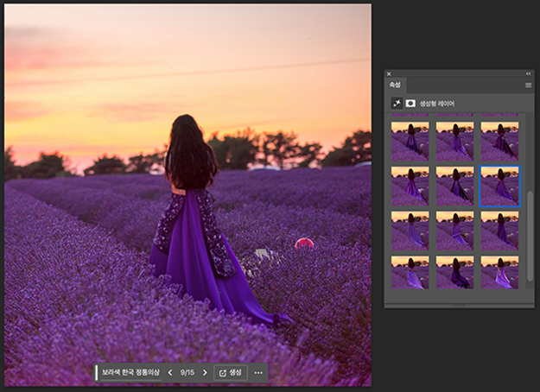Show previous generated variation with left arrow
The width and height of the screenshot is (540, 392).
point(169,373)
